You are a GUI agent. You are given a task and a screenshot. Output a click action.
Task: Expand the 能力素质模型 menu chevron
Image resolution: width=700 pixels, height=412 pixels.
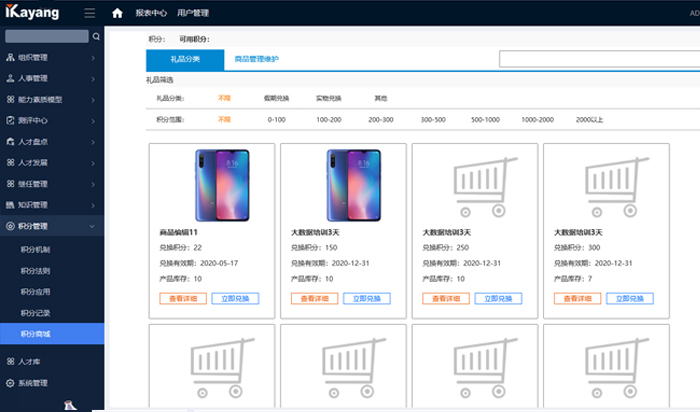93,100
